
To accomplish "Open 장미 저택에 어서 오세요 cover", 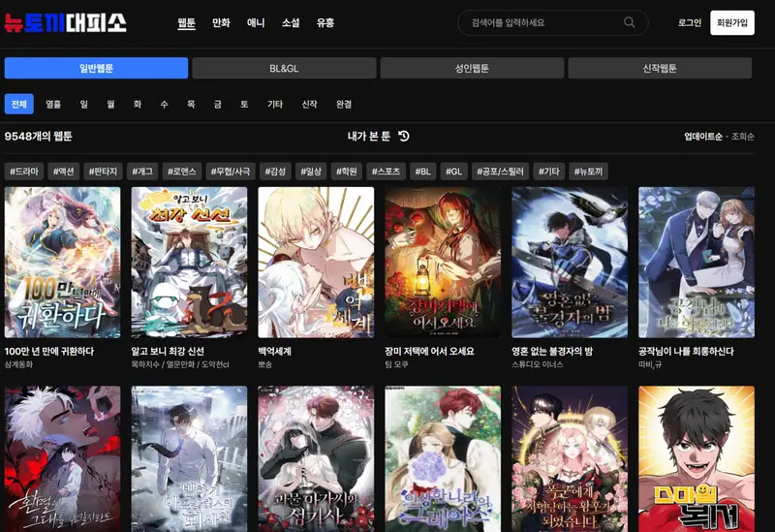I will point(443,263).
